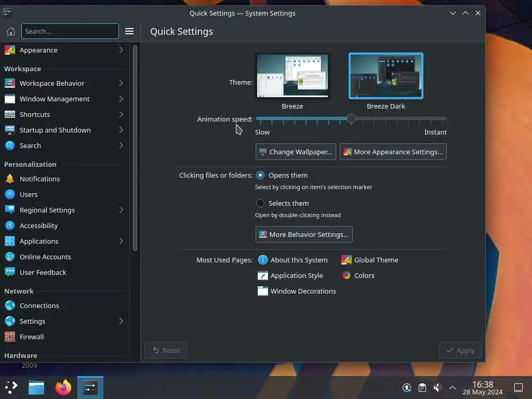Expand the Startup and Shutdown chevron
The image size is (532, 399).
(x=121, y=130)
